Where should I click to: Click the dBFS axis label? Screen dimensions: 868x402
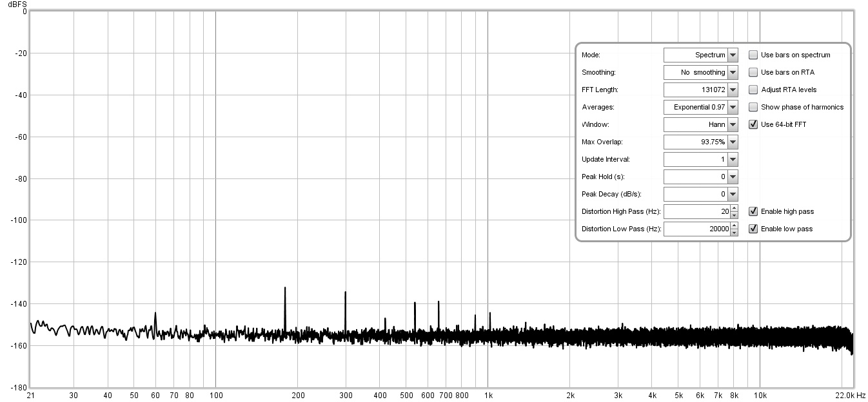click(x=17, y=4)
